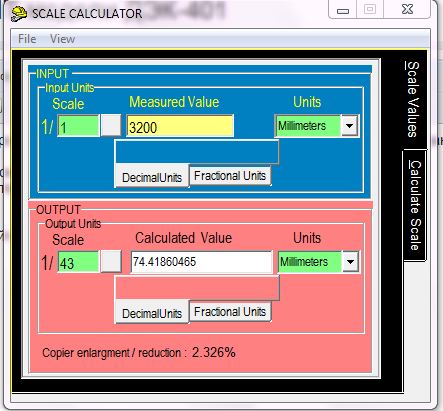Select the output Fractional Units tab
The image size is (443, 411).
[230, 311]
